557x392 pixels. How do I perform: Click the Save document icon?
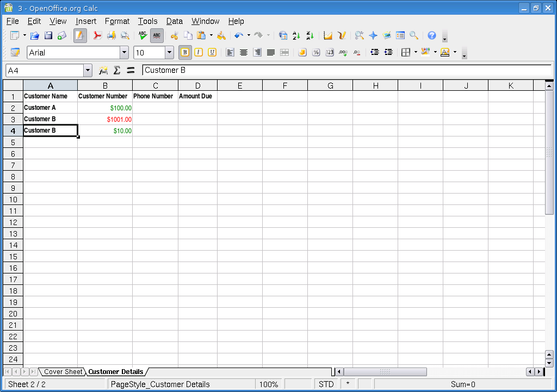48,36
